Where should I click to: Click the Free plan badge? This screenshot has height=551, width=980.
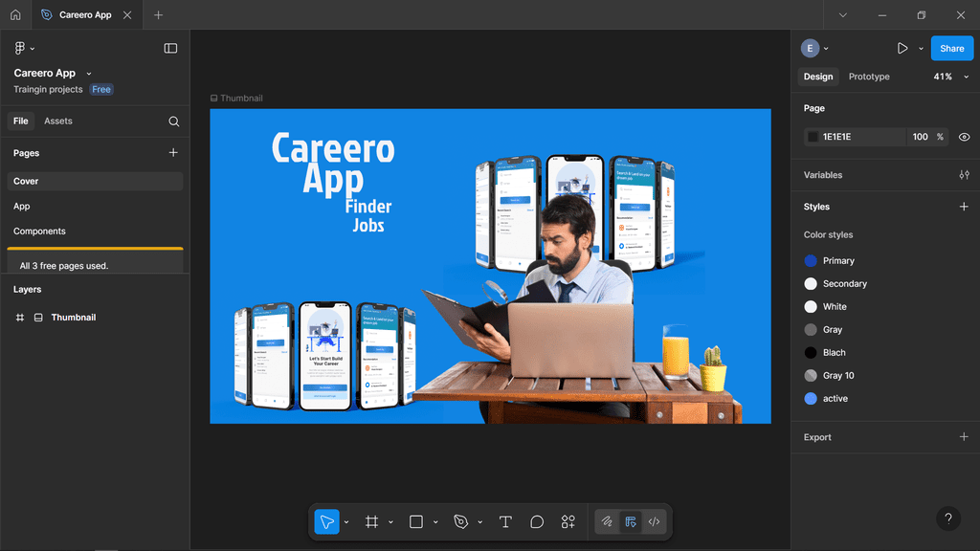pos(101,89)
